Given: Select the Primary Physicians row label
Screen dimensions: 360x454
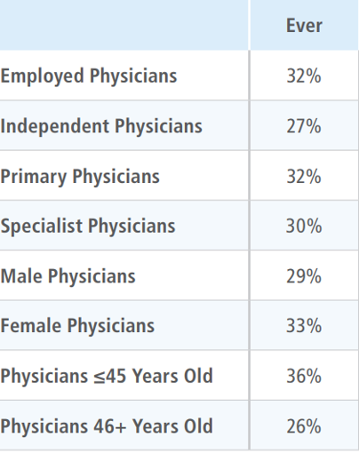Looking at the screenshot, I should [x=80, y=177].
